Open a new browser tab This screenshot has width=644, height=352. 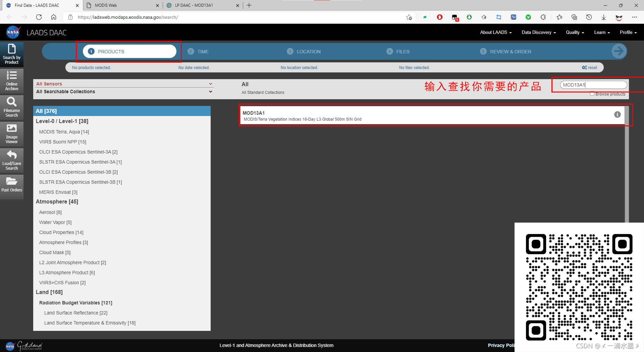[249, 5]
